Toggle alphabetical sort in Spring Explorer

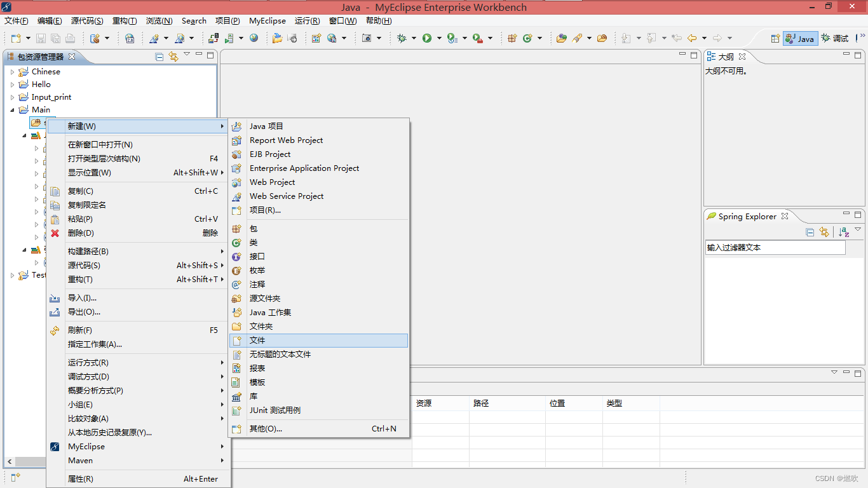844,233
